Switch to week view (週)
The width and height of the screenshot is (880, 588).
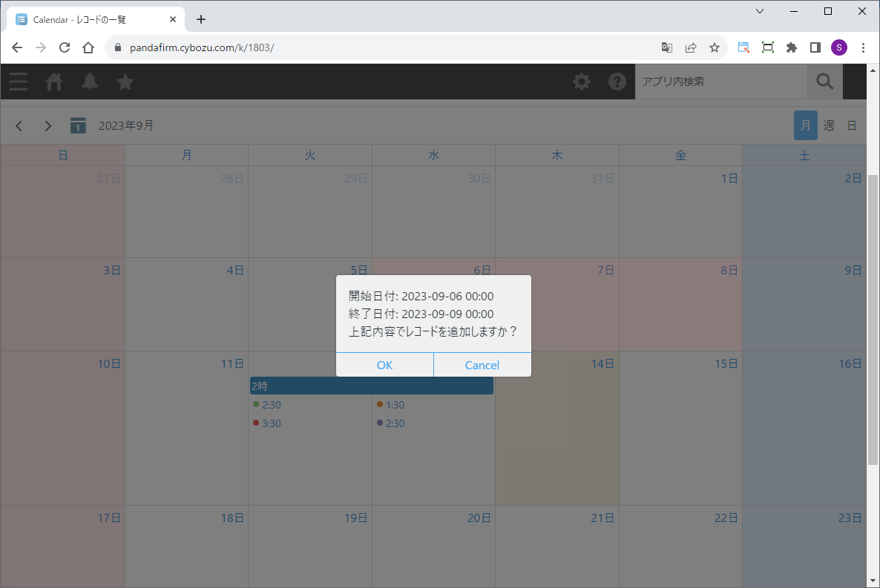pyautogui.click(x=829, y=125)
